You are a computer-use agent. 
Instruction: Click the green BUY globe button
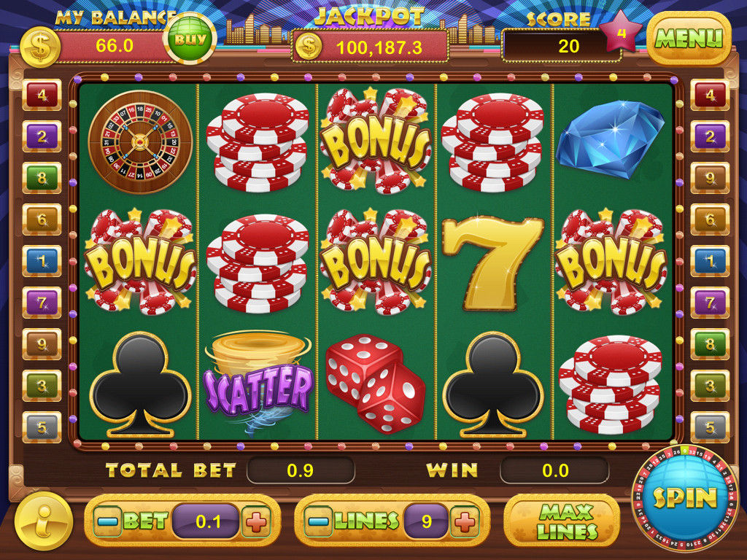pos(190,38)
